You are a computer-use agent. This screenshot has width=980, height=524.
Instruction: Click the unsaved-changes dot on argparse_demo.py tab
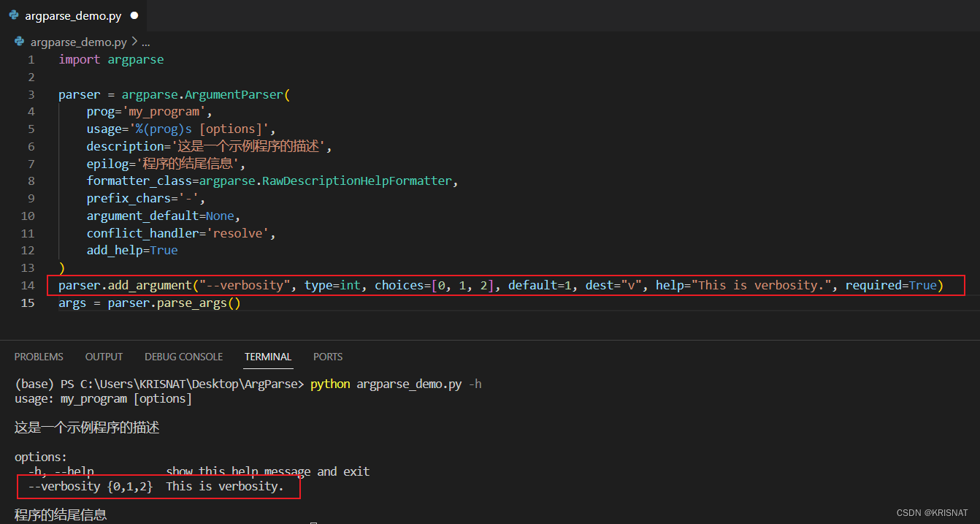click(133, 15)
